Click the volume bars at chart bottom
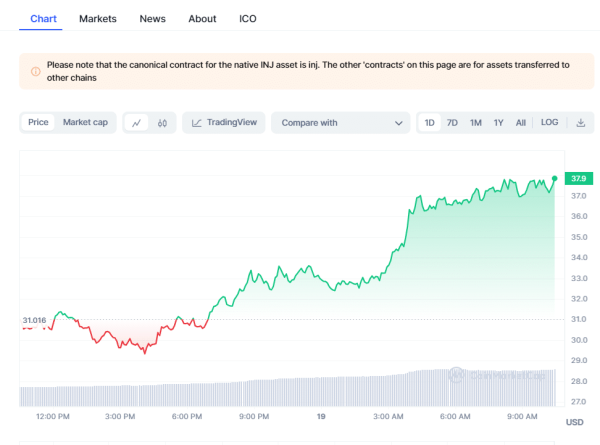This screenshot has height=445, width=600. click(x=300, y=390)
